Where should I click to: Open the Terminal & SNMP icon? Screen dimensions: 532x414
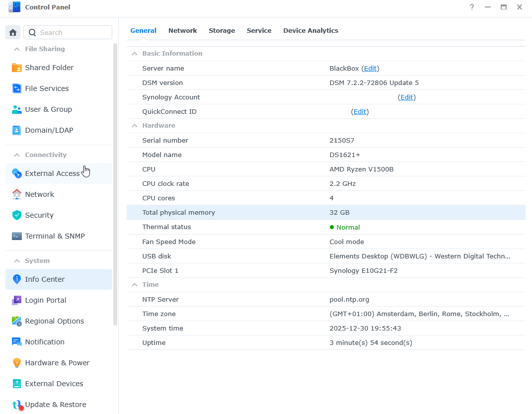point(16,236)
